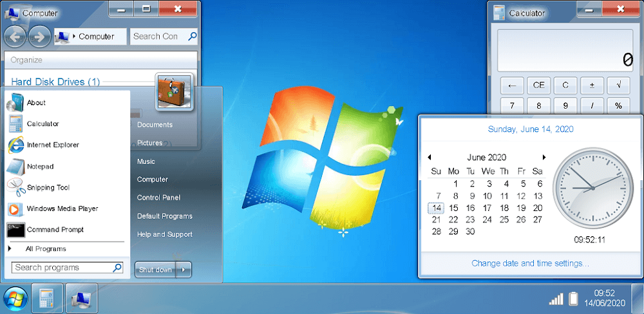Open the Start orb button
This screenshot has height=314, width=644.
coord(15,299)
